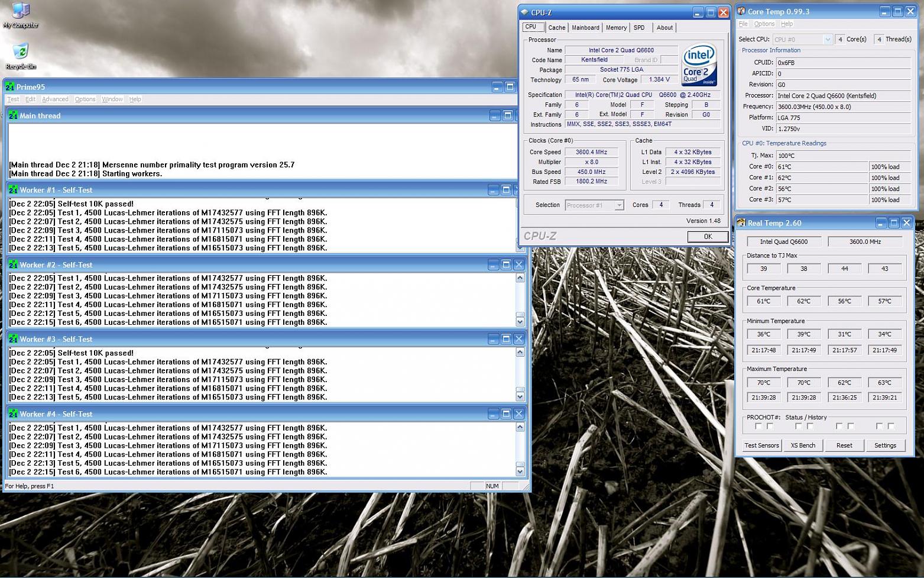The image size is (924, 578).
Task: Click the 1800.2 MHz Rated FSB value
Action: (591, 182)
